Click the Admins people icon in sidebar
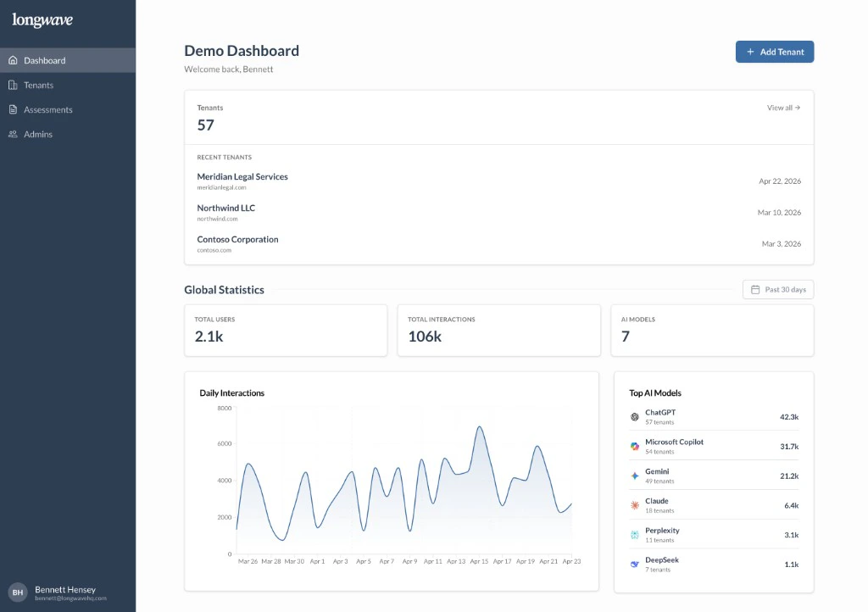The width and height of the screenshot is (868, 612). pyautogui.click(x=13, y=134)
